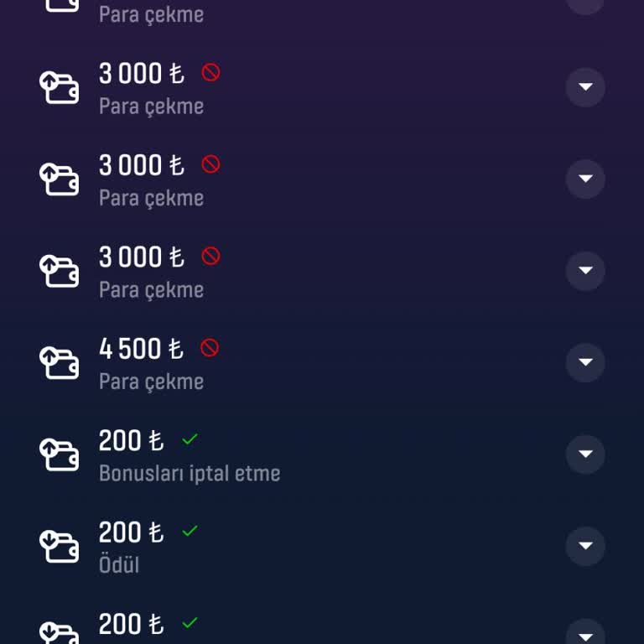This screenshot has width=644, height=644.
Task: Click red cancelled icon of first 3 000 ₺ withdrawal
Action: [x=210, y=73]
